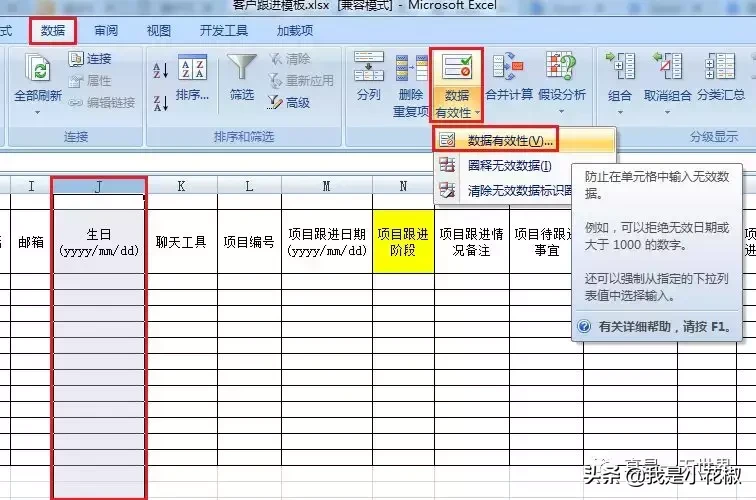Select column M header

tap(326, 186)
